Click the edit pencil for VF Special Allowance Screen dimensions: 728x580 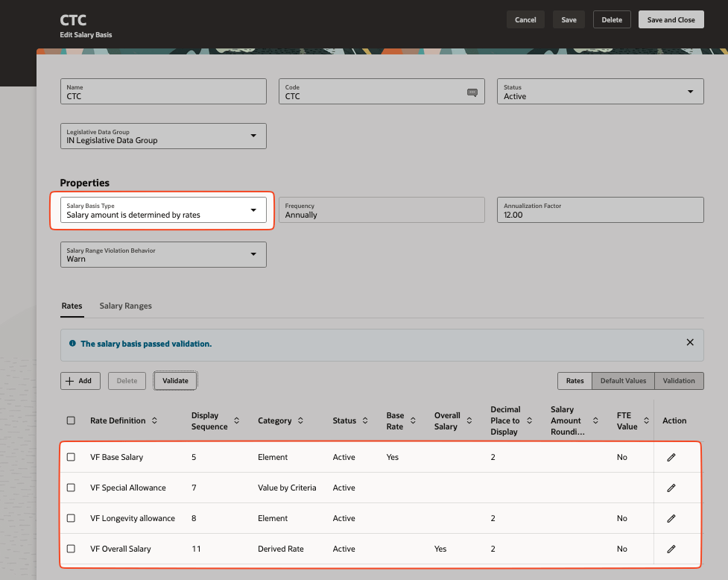(671, 488)
